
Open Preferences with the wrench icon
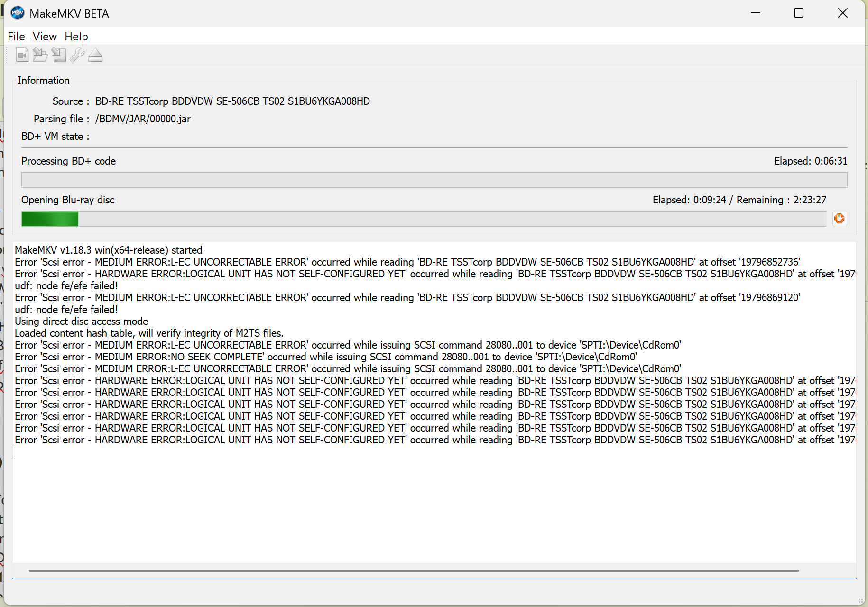tap(77, 55)
